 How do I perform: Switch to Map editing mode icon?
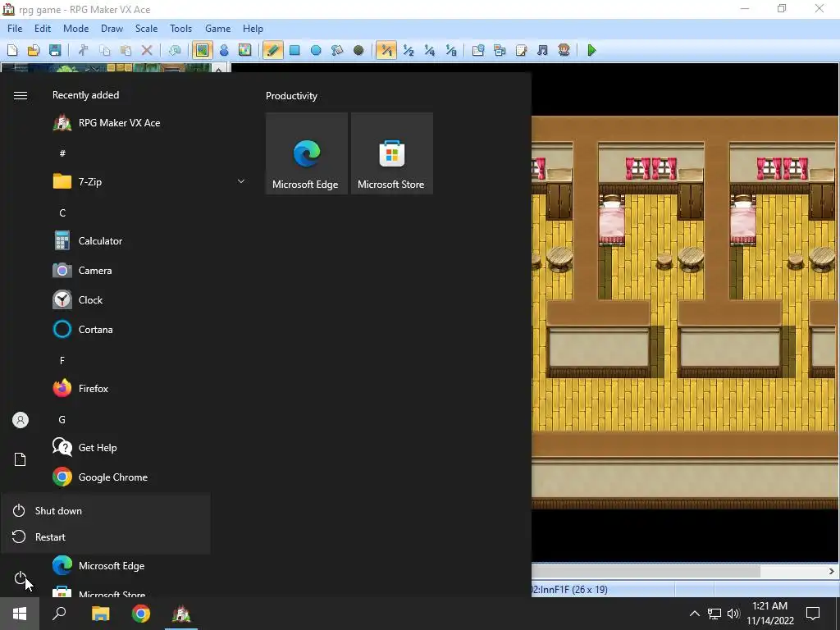(x=202, y=50)
